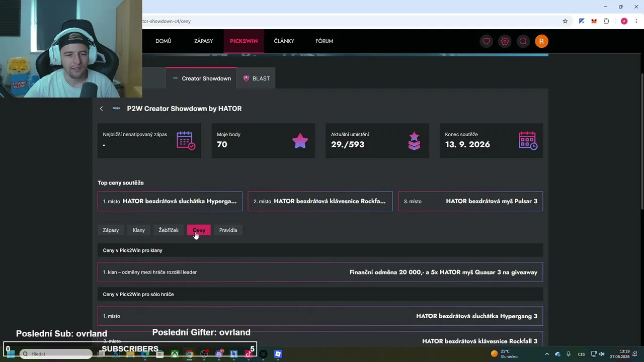Image resolution: width=644 pixels, height=362 pixels.
Task: Show hidden system tray icons
Action: [x=547, y=354]
